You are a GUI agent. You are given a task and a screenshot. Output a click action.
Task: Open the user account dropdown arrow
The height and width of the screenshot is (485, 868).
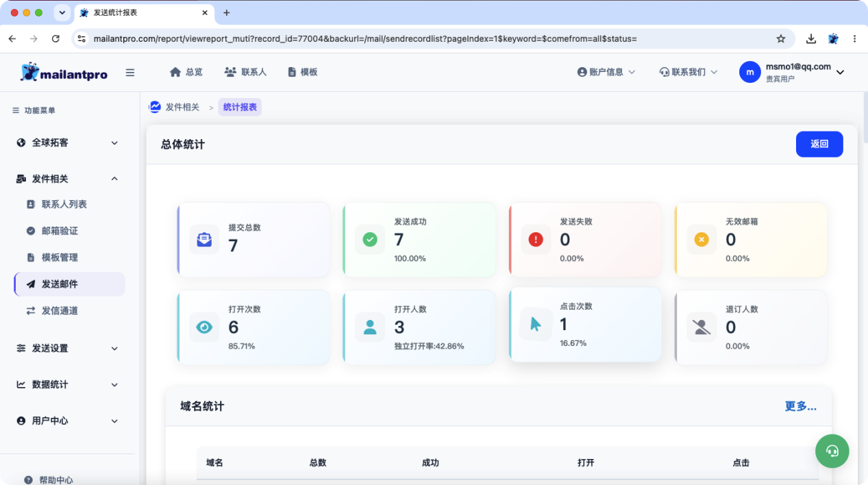(x=841, y=72)
